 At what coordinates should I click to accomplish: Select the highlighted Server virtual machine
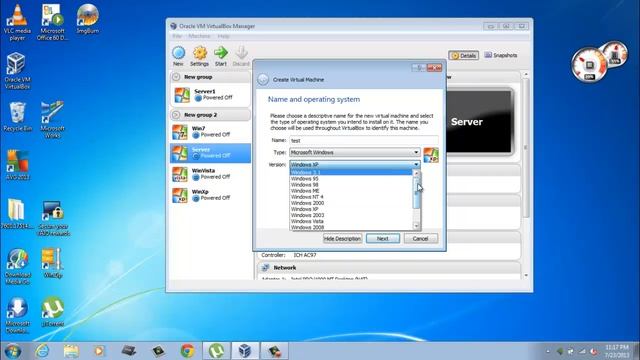tap(210, 153)
